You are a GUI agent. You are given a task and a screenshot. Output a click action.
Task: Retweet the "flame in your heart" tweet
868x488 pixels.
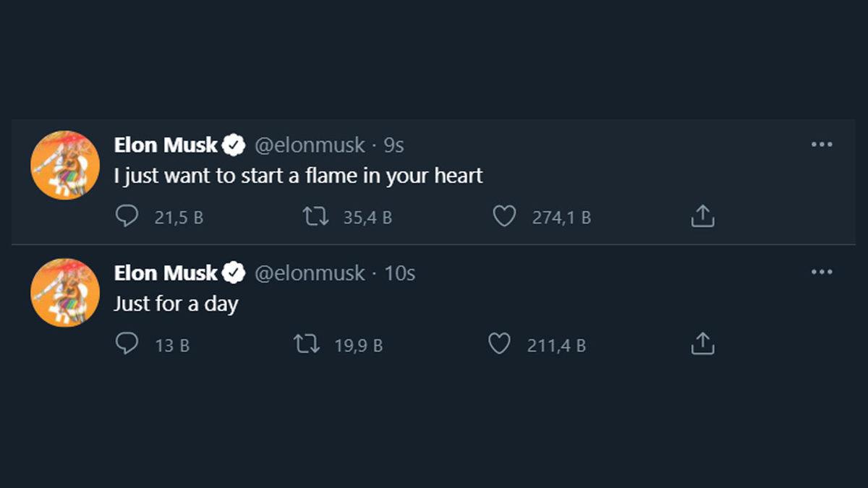click(316, 216)
